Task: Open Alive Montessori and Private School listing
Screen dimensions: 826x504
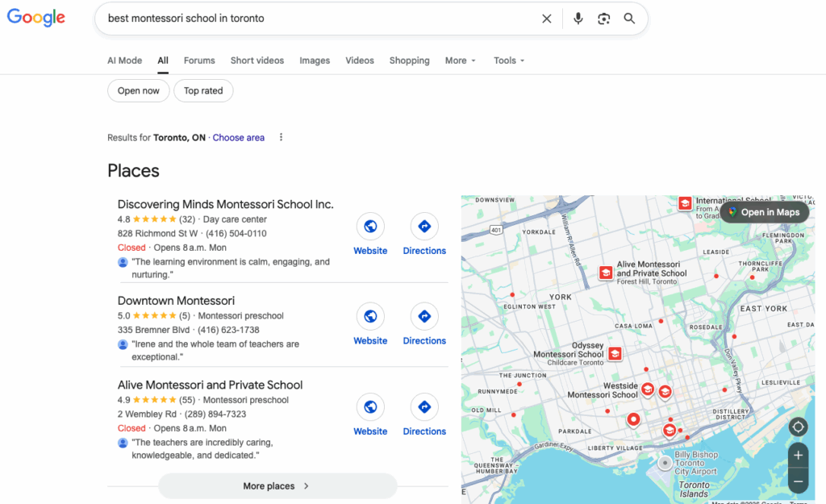Action: coord(211,385)
